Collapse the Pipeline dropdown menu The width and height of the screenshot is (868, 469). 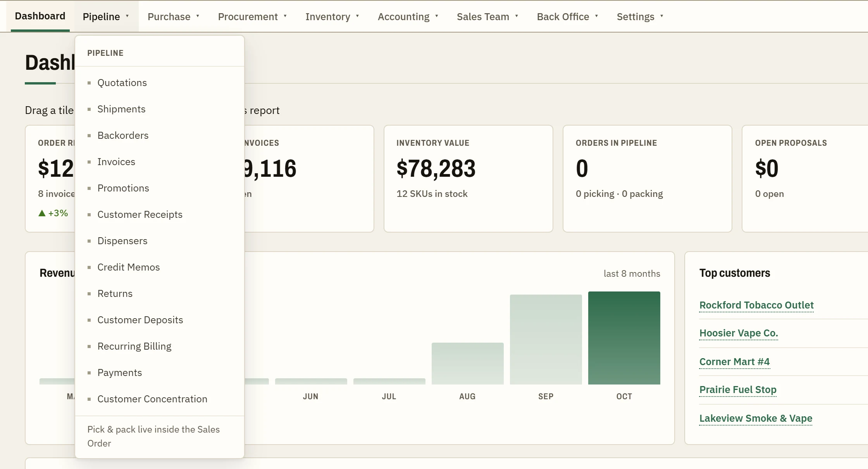(x=106, y=17)
